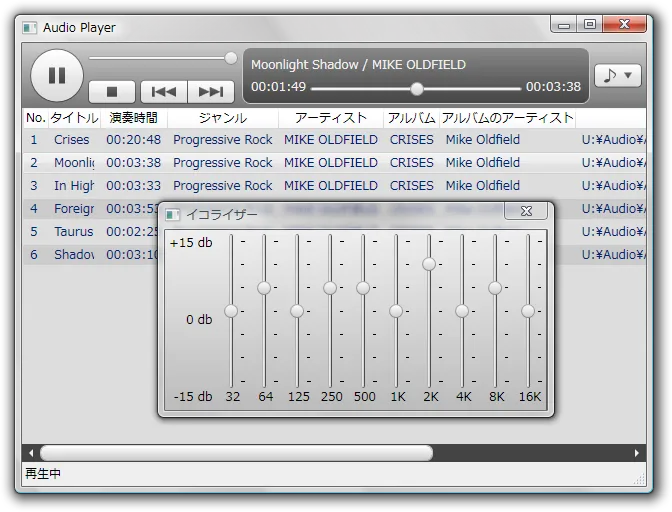The image size is (672, 512).
Task: Sort by the 演奏時間 column header
Action: pyautogui.click(x=134, y=118)
